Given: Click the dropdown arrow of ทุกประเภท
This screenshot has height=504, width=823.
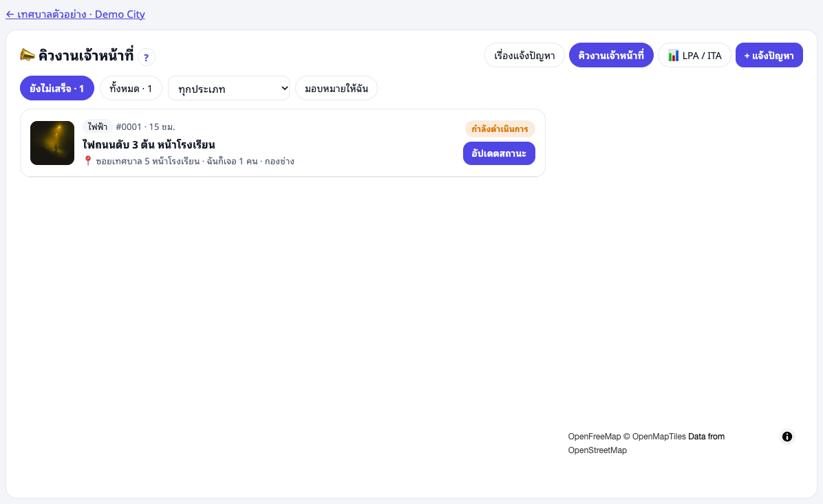Looking at the screenshot, I should [x=284, y=88].
